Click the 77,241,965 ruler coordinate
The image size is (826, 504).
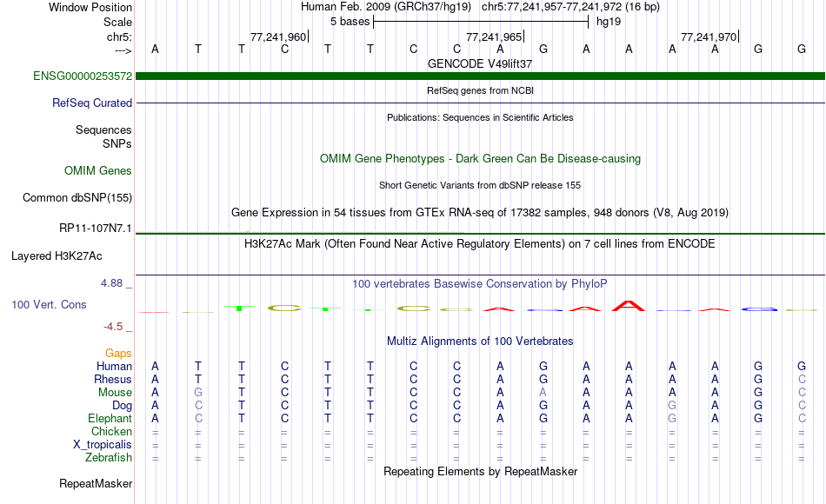[494, 36]
